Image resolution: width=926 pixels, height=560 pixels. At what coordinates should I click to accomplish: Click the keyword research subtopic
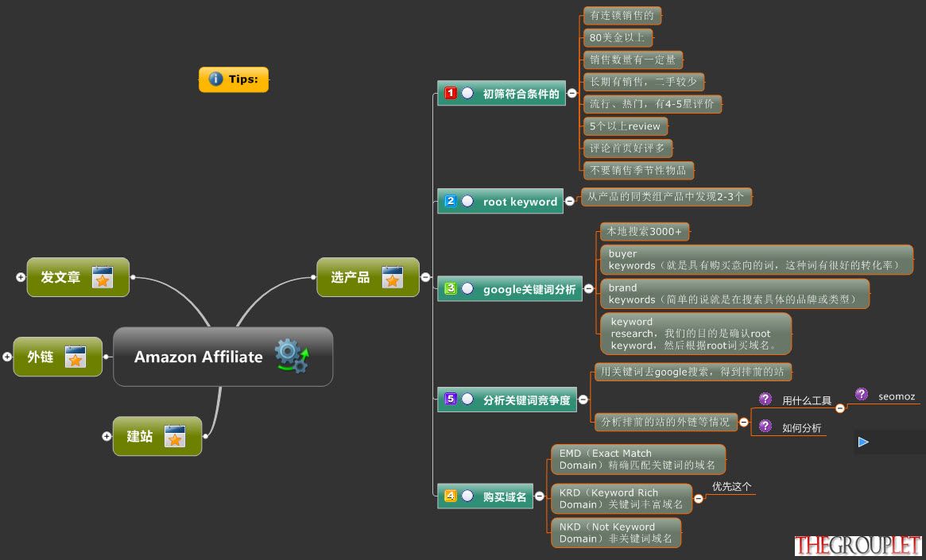pos(695,334)
